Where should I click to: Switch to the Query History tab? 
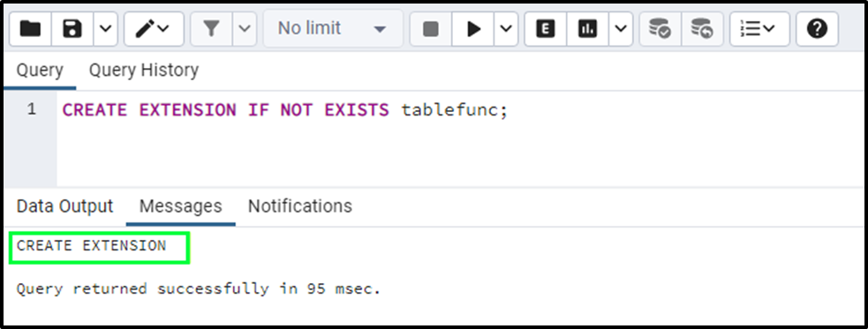(144, 71)
